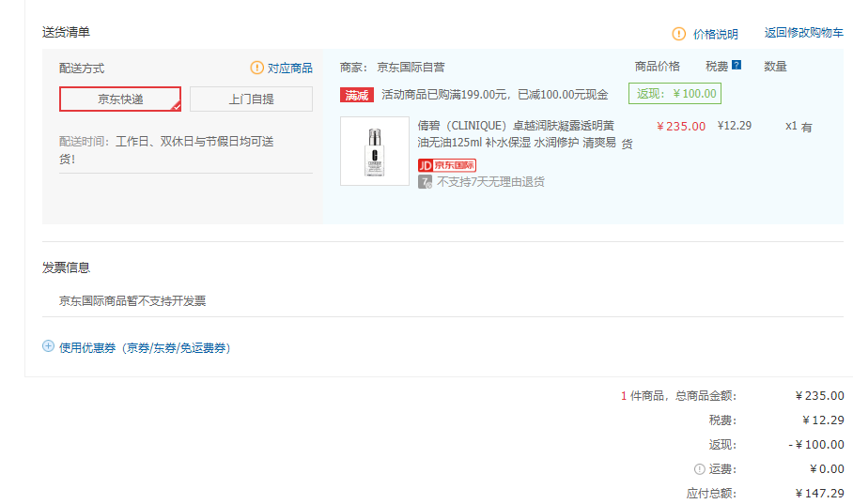Image resolution: width=853 pixels, height=504 pixels.
Task: Click merchant name 京东国际自营
Action: [411, 68]
